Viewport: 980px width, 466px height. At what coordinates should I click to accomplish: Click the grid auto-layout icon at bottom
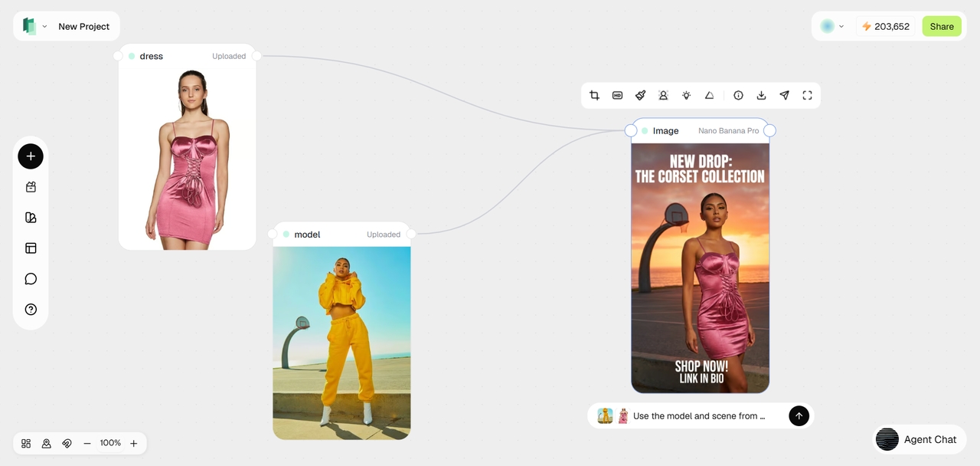26,443
